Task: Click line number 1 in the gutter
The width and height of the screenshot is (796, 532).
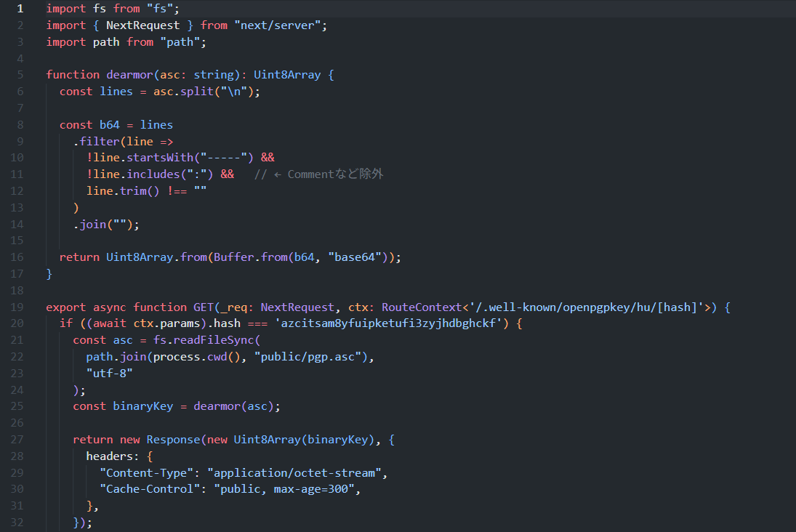Action: (20, 9)
